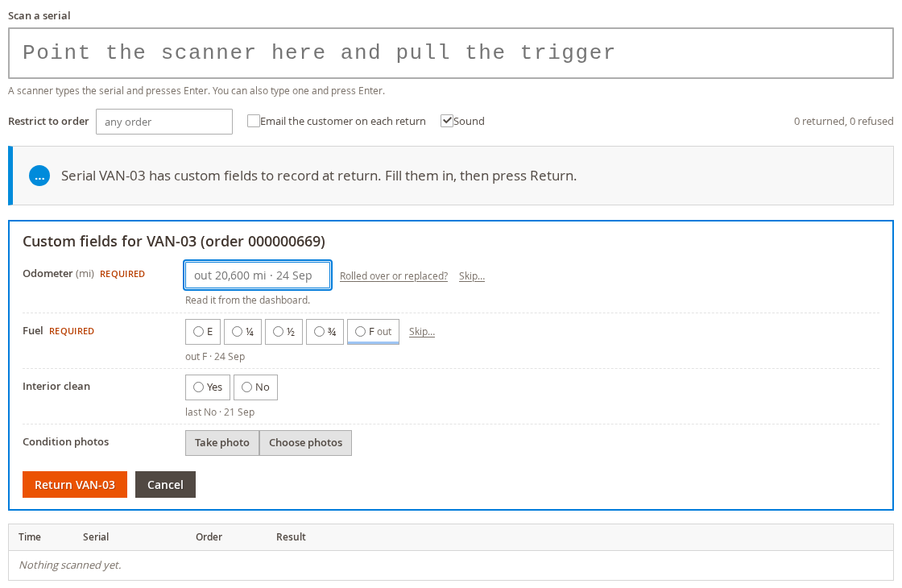Click 'Read it from the dashboard.' hint
The width and height of the screenshot is (902, 588).
pos(247,300)
